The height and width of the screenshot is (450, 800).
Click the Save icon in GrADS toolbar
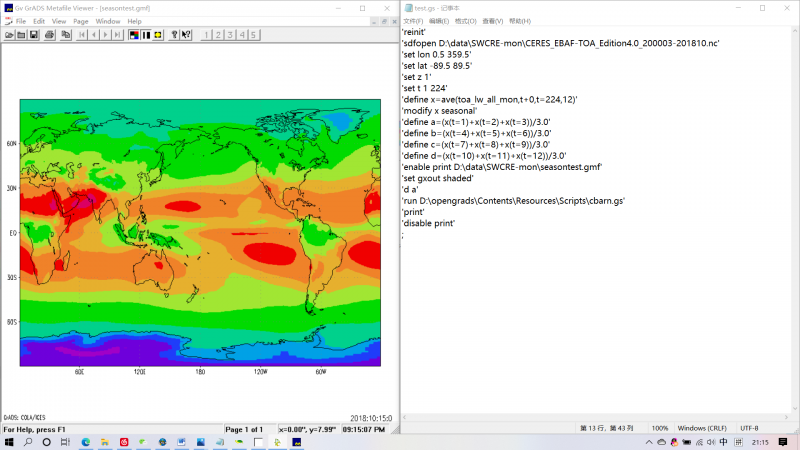33,35
